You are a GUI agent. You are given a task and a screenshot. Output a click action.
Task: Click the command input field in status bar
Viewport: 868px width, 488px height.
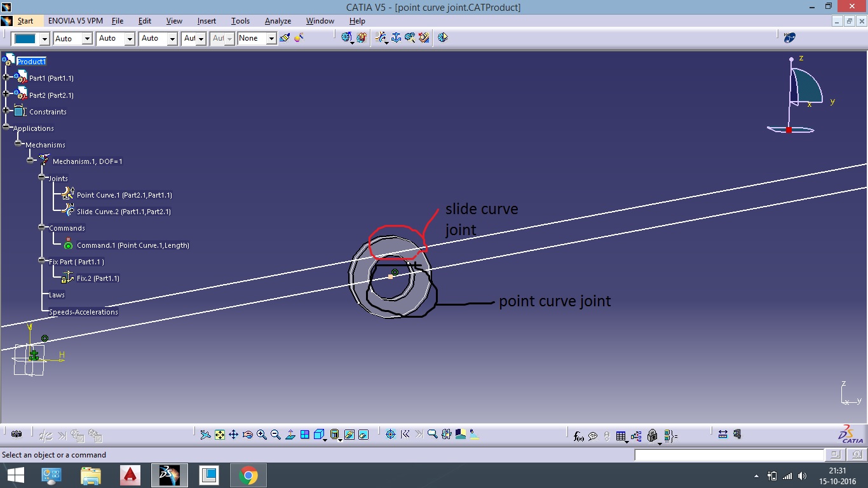729,455
